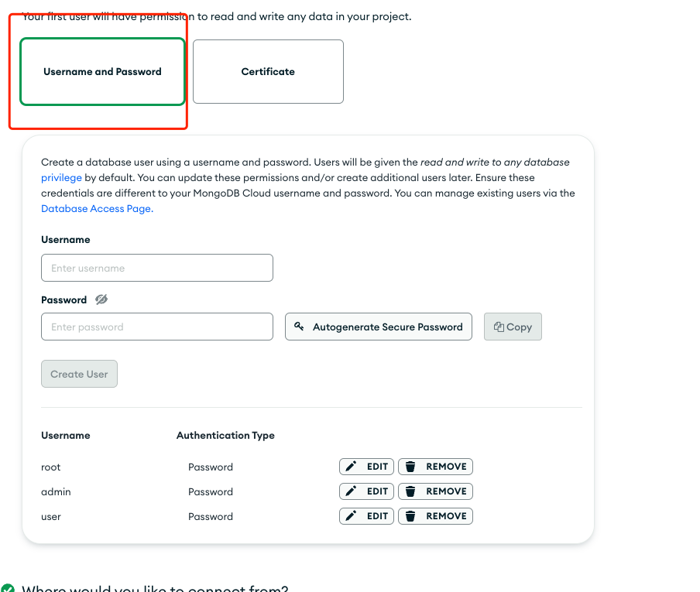The image size is (700, 592).
Task: Click Autogenerate Secure Password text
Action: 387,327
